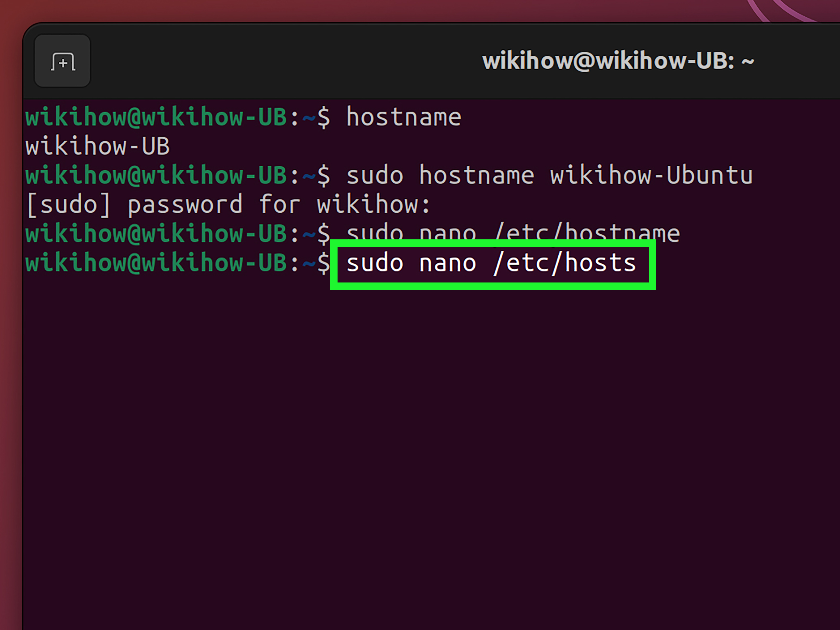This screenshot has height=630, width=840.
Task: Click inside the empty terminal background area
Action: click(x=418, y=437)
